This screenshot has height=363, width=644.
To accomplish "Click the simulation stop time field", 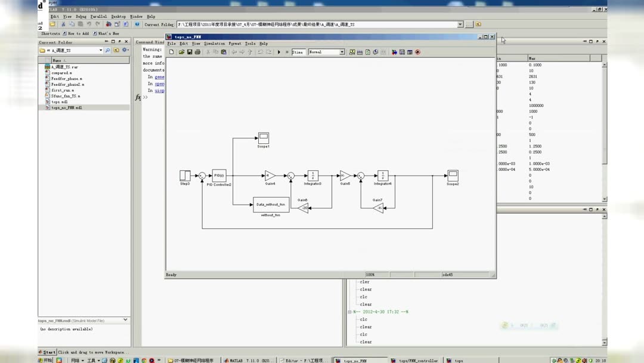I will tap(298, 52).
